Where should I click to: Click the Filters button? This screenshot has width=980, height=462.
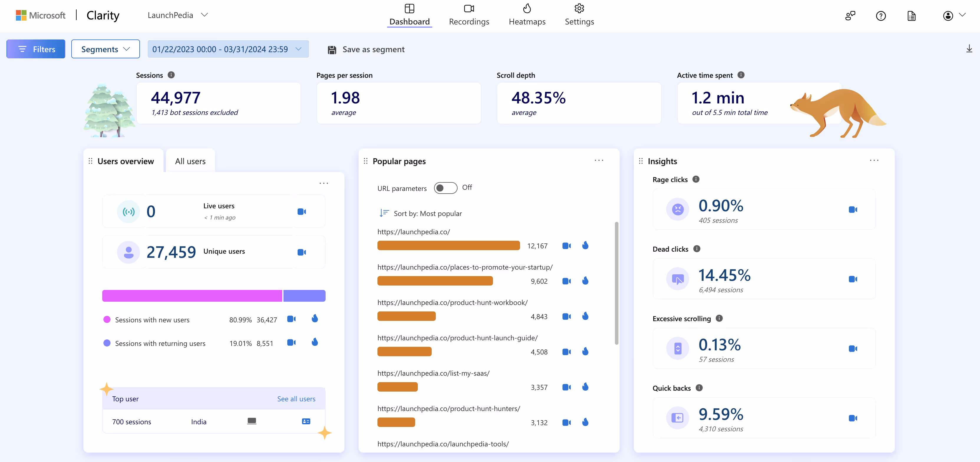(x=36, y=49)
